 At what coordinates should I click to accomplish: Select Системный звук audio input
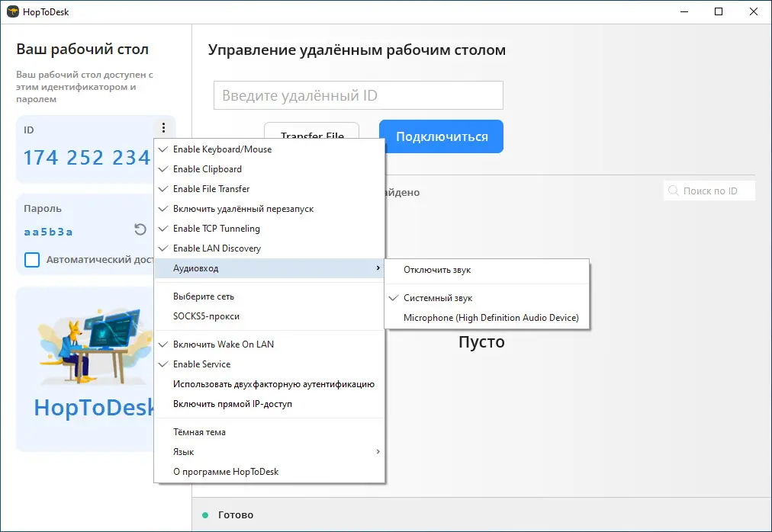[x=487, y=298]
